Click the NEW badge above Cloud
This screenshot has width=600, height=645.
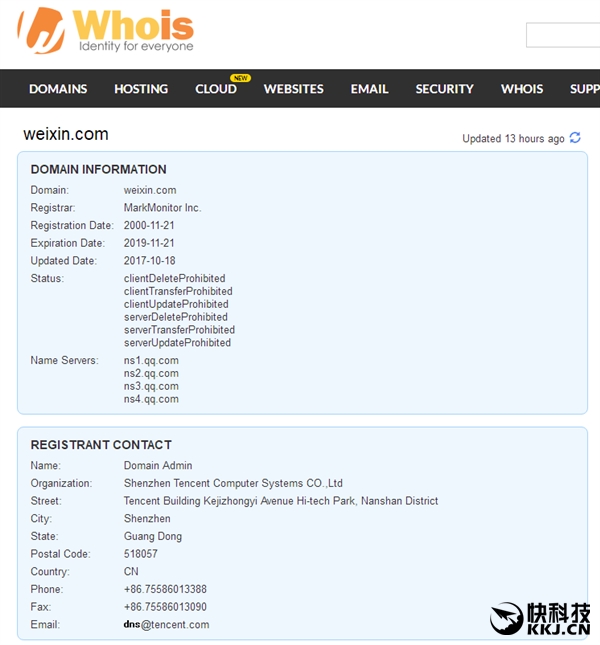(241, 78)
